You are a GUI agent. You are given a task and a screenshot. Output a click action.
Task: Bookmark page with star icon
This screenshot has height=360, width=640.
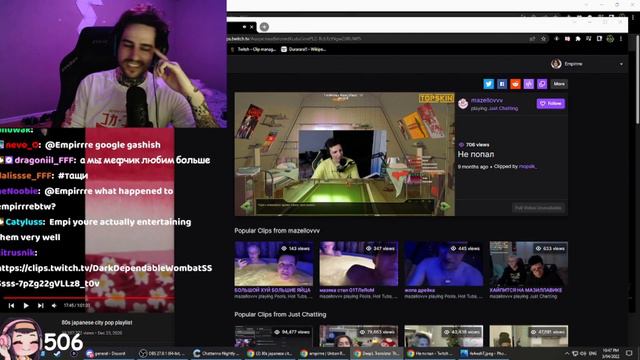coord(544,39)
